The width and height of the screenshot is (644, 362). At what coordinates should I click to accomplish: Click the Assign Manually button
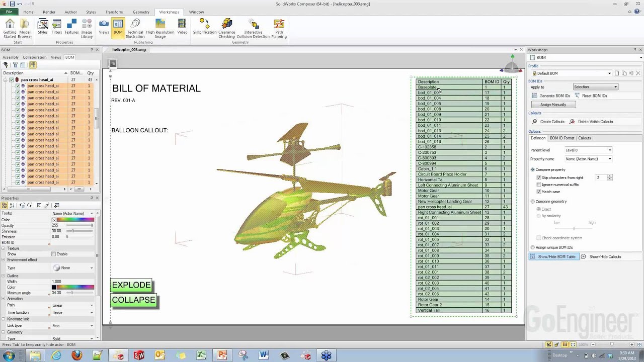point(553,105)
